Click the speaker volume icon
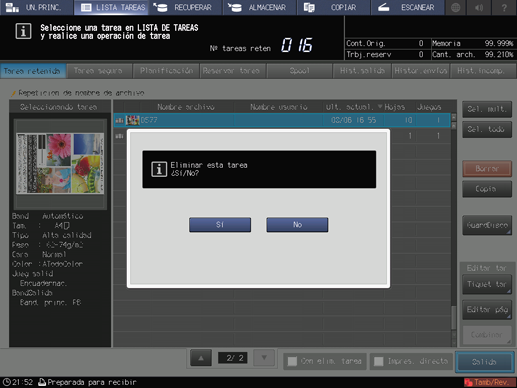The width and height of the screenshot is (517, 388). pyautogui.click(x=480, y=7)
